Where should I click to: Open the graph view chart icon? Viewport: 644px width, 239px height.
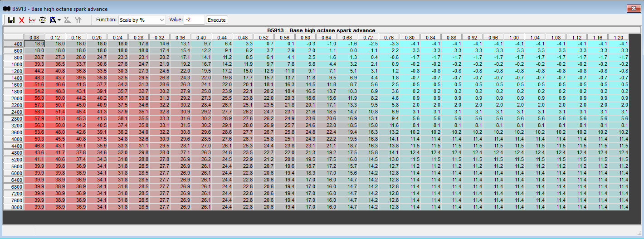pyautogui.click(x=32, y=20)
